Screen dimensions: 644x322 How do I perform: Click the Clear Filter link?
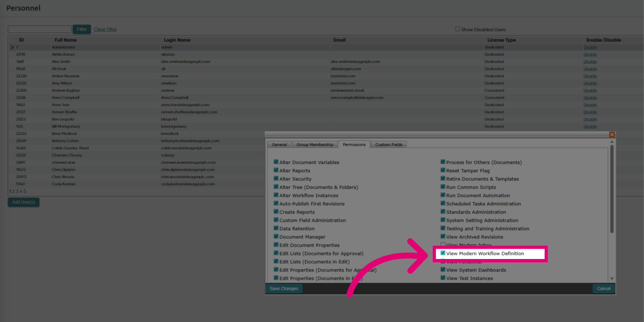pos(105,29)
